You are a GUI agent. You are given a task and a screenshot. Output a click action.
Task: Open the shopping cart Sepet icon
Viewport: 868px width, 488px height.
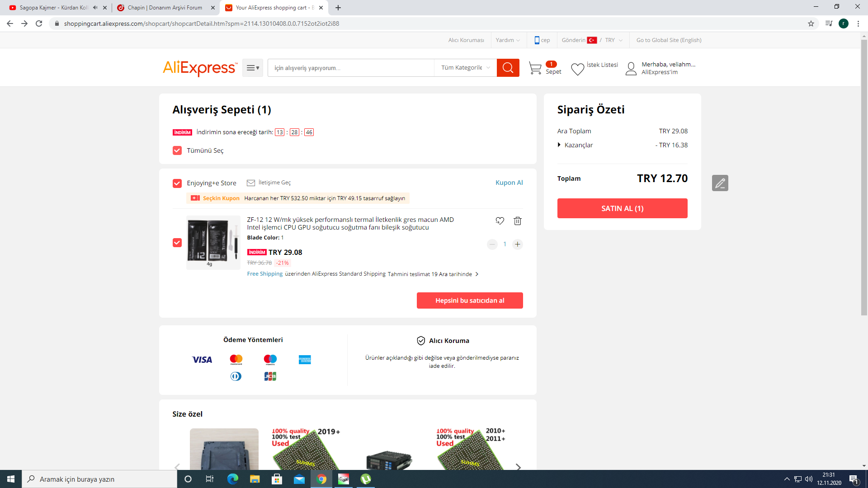tap(536, 68)
